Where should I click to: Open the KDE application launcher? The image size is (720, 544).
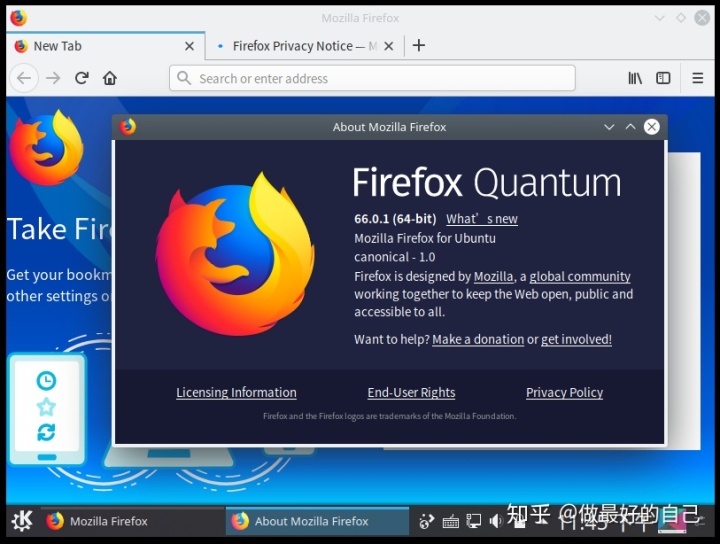[x=22, y=521]
